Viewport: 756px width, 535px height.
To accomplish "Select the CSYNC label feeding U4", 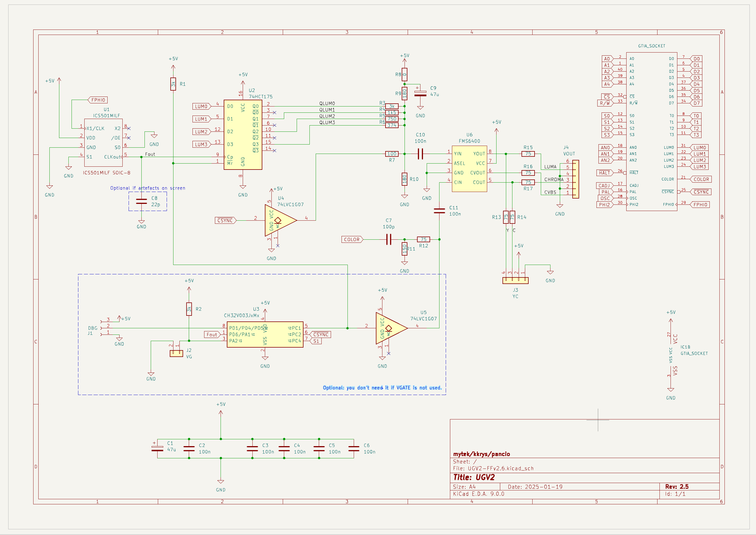I will (x=225, y=220).
